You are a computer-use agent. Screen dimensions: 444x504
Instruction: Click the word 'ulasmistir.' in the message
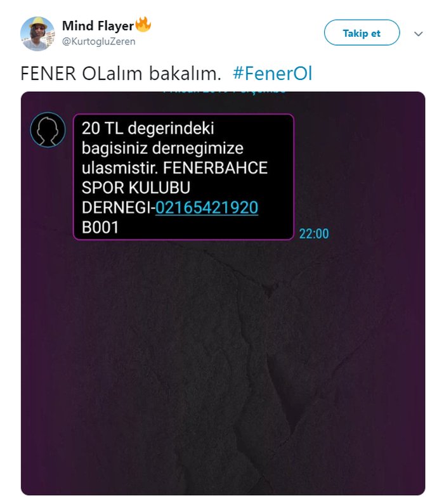(x=121, y=168)
